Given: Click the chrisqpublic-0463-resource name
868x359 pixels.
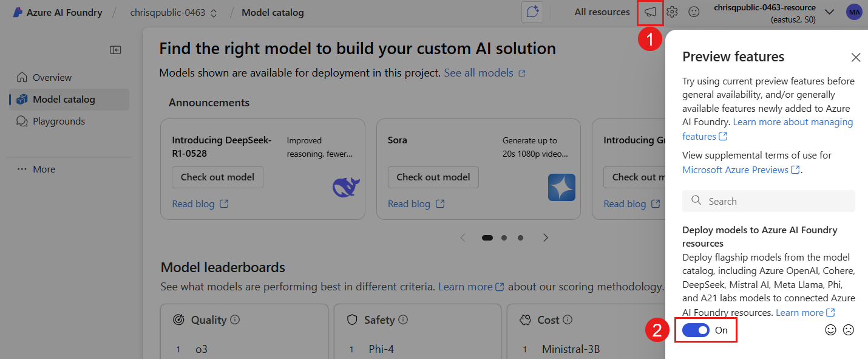Looking at the screenshot, I should [765, 8].
